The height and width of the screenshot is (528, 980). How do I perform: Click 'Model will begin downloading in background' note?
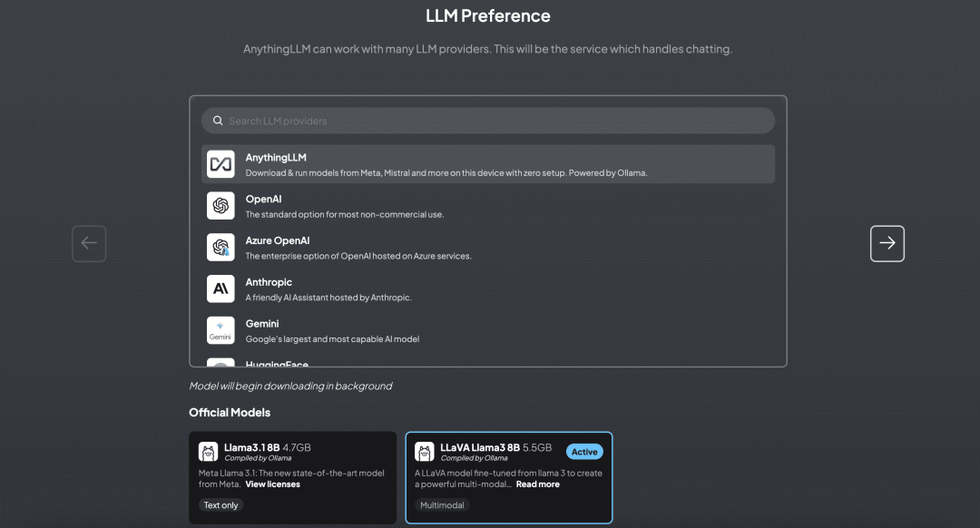click(x=290, y=386)
